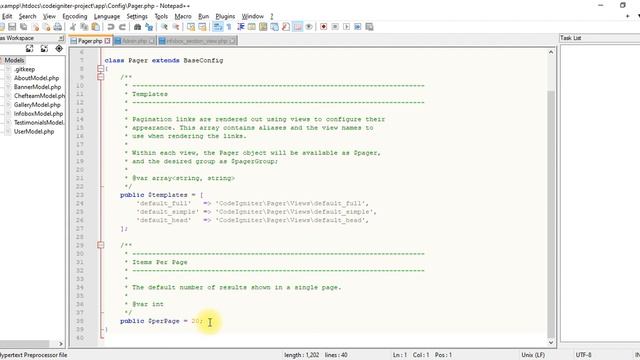Toggle the Folder as Workspace toolbar icon

(x=298, y=27)
